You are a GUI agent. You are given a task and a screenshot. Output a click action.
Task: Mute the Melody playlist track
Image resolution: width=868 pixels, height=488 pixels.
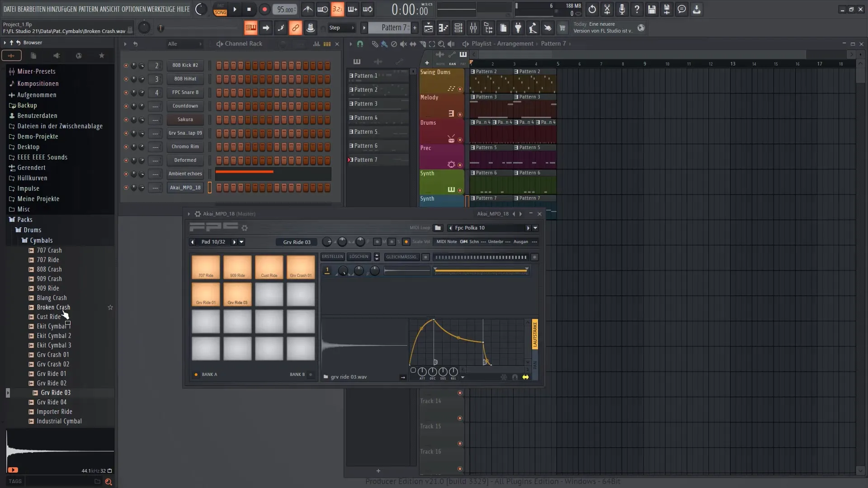(460, 114)
